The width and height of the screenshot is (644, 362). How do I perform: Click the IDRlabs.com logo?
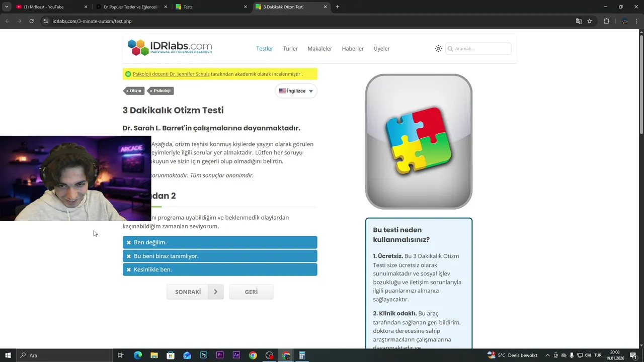170,48
